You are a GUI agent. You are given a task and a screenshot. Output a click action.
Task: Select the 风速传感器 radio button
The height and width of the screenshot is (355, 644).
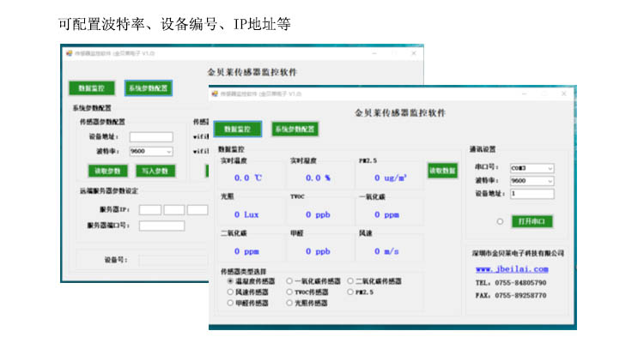(230, 292)
